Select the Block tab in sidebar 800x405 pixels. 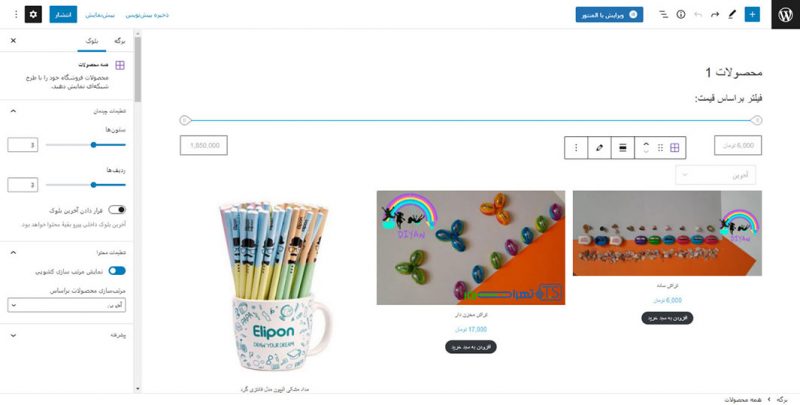[x=92, y=41]
